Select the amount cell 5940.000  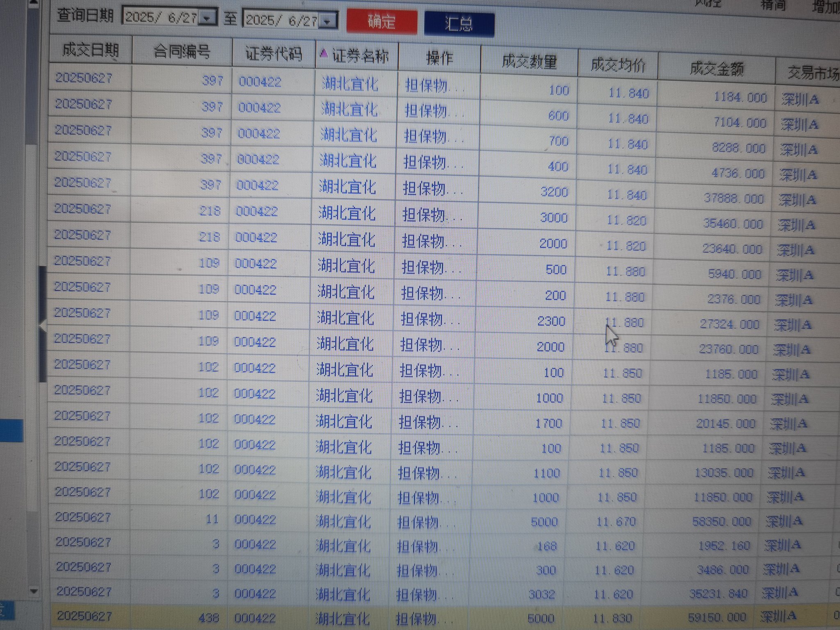coord(734,274)
